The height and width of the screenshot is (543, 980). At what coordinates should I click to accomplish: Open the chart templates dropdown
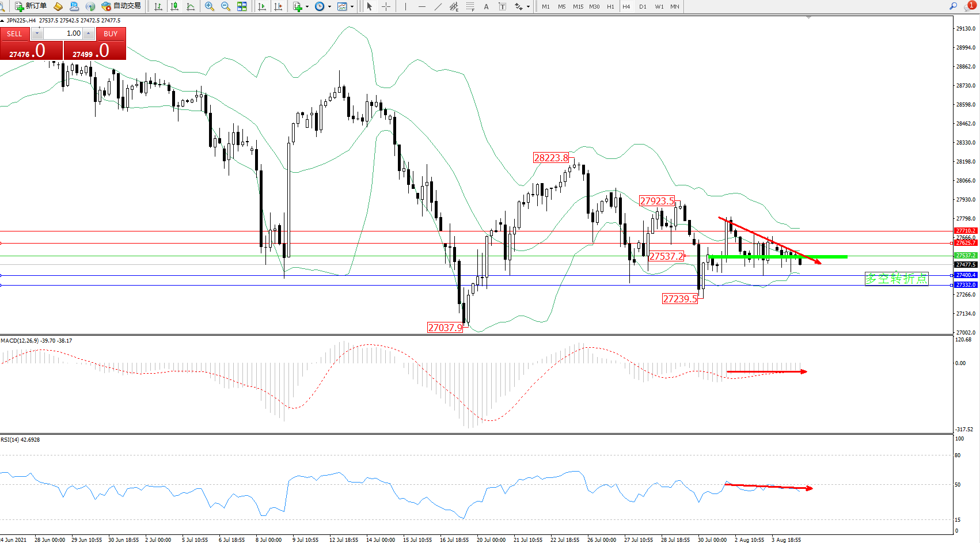(352, 7)
